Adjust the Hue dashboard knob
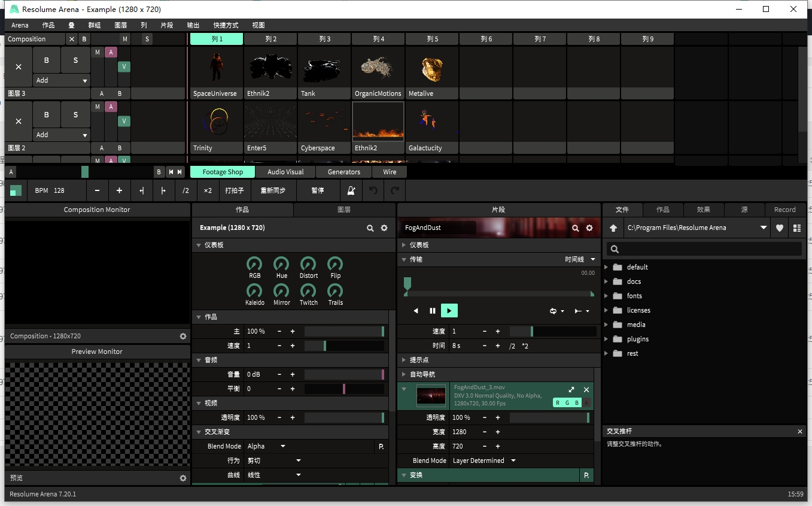Image resolution: width=812 pixels, height=506 pixels. [281, 263]
